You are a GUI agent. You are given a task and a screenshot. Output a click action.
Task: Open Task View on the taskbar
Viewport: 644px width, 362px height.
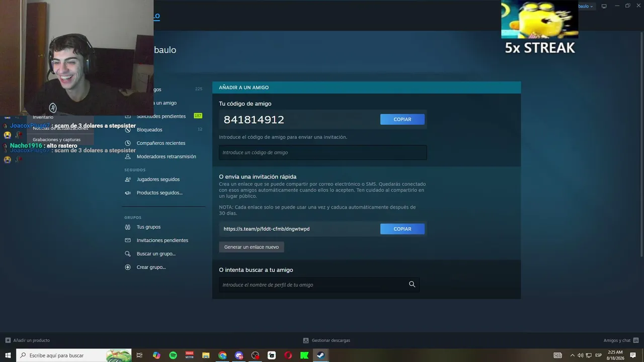pyautogui.click(x=140, y=355)
